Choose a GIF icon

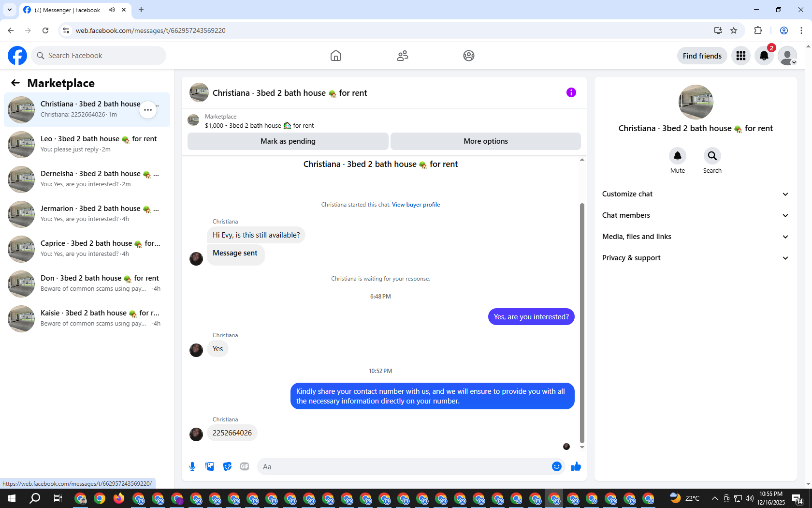click(245, 466)
